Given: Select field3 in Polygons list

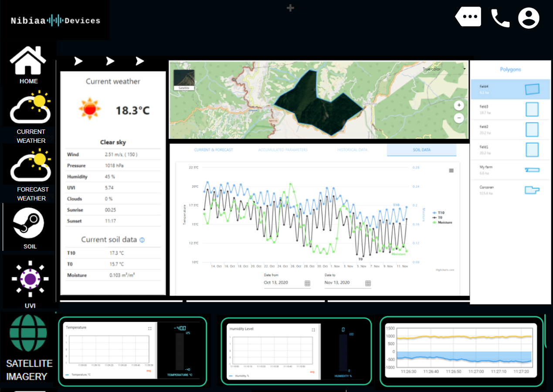Looking at the screenshot, I should coord(510,109).
